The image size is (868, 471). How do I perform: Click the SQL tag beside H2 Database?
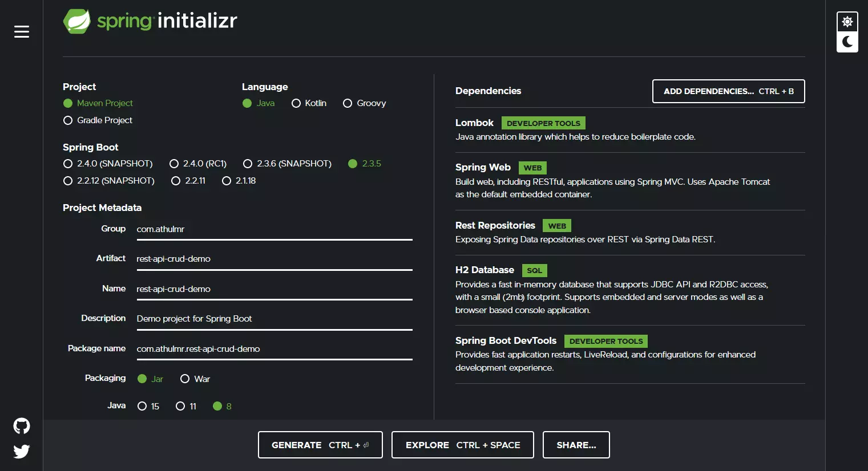click(535, 271)
